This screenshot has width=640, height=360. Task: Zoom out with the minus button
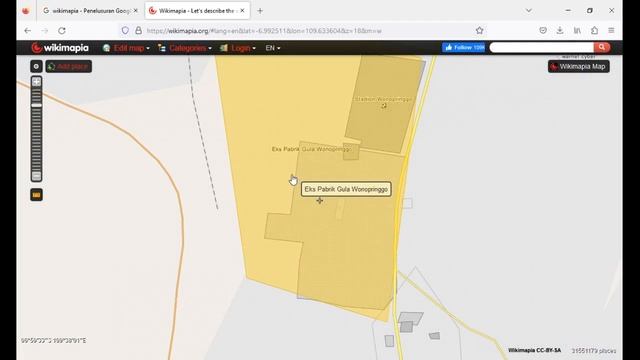(x=36, y=176)
